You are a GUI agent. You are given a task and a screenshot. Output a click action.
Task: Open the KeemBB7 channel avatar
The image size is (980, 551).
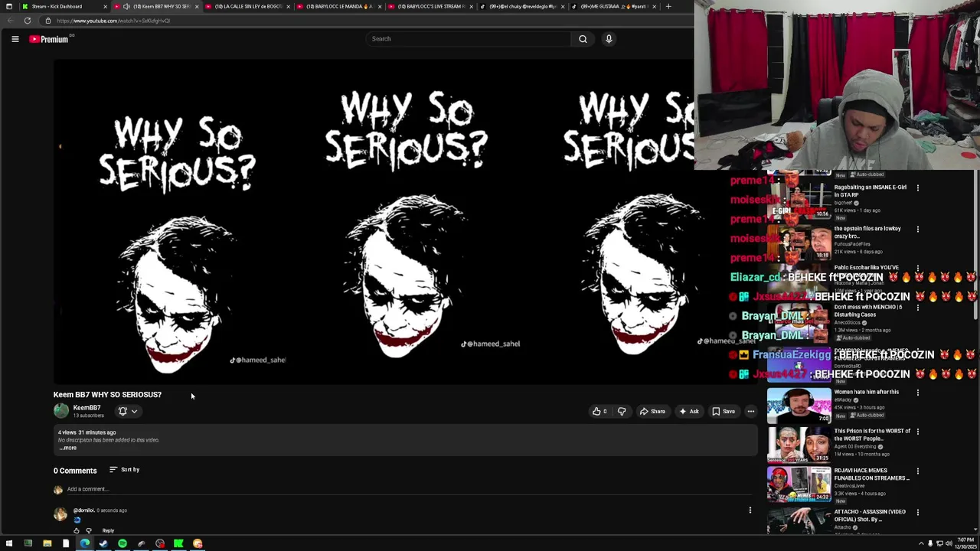pos(60,411)
